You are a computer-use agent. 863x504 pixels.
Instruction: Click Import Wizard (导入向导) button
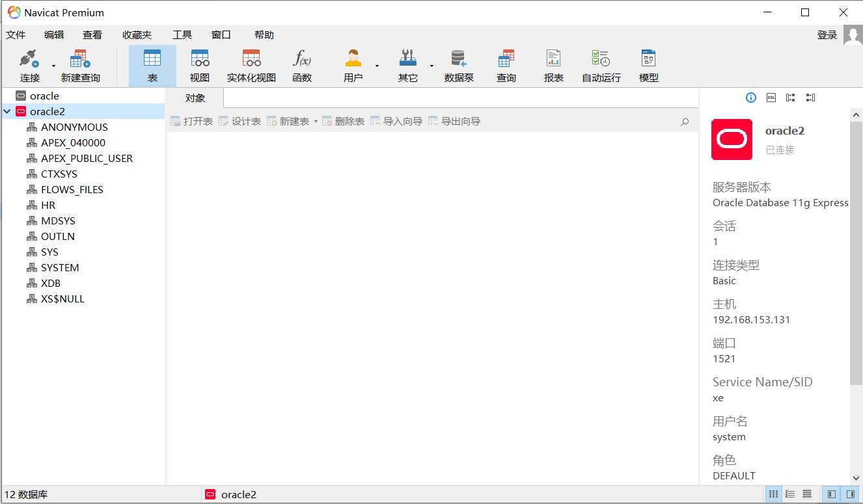pyautogui.click(x=396, y=122)
